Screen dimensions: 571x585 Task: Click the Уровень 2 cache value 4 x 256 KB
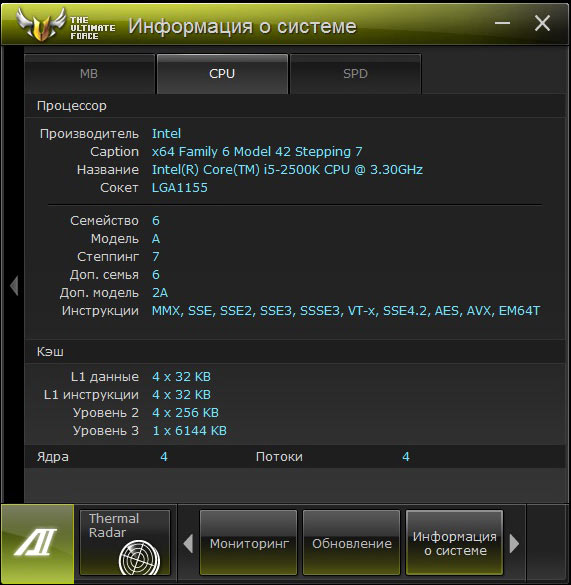(x=185, y=413)
